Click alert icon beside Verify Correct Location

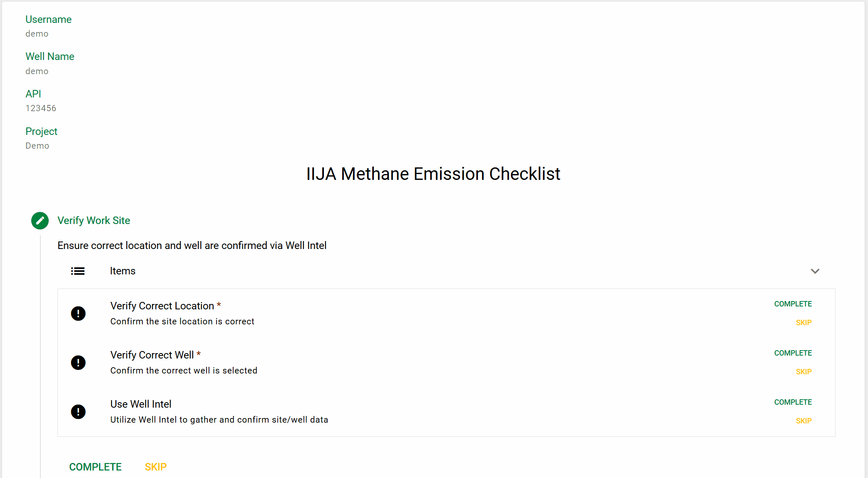point(78,314)
